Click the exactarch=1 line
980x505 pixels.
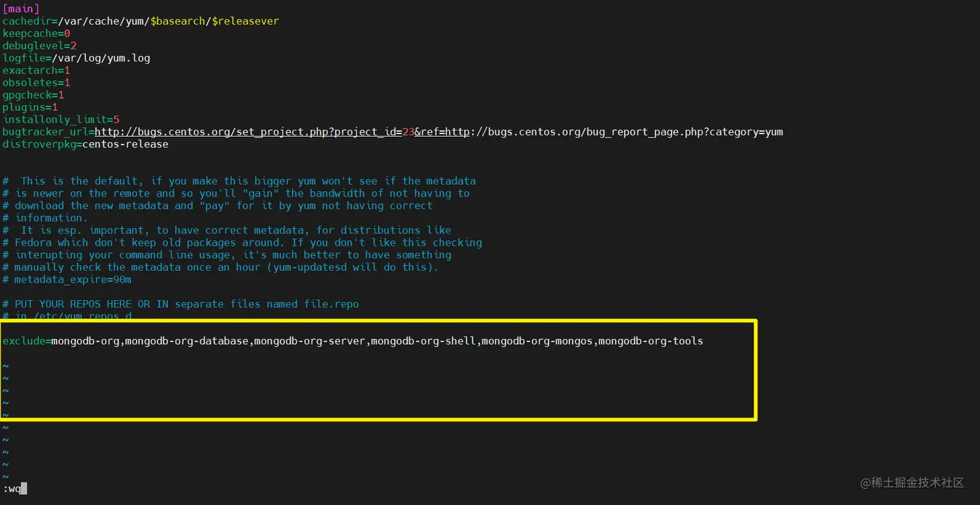(x=36, y=71)
